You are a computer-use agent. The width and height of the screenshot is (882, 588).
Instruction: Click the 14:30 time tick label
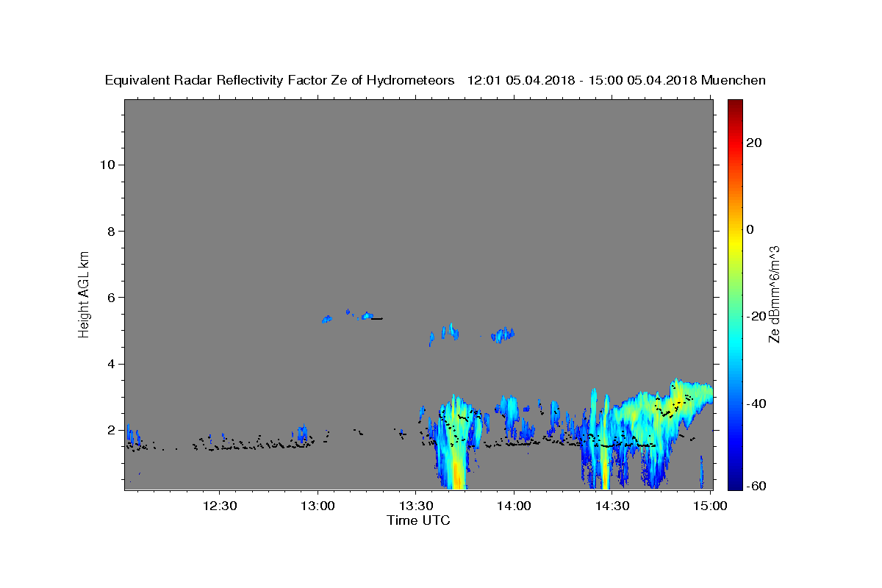pos(612,506)
